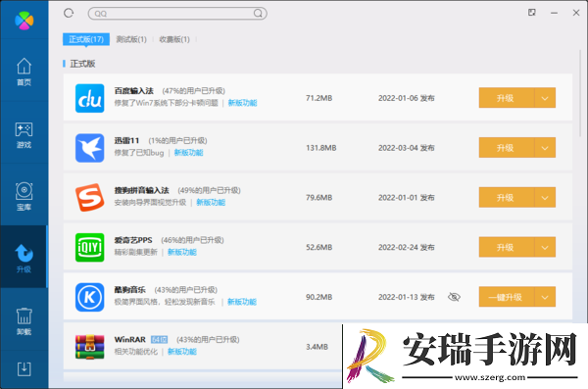Click the refresh icon beside search box
This screenshot has width=588, height=389.
69,13
